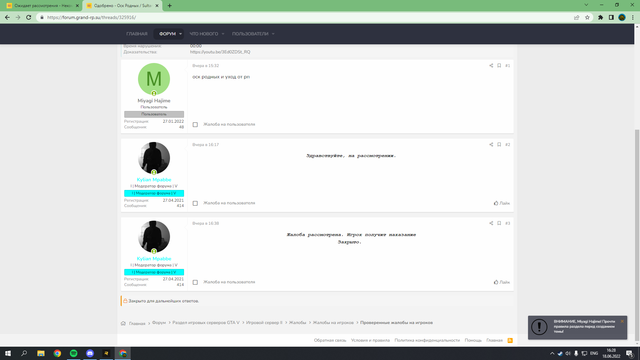Open taskbar search
Viewport: 640px width, 360px height.
click(x=24, y=353)
